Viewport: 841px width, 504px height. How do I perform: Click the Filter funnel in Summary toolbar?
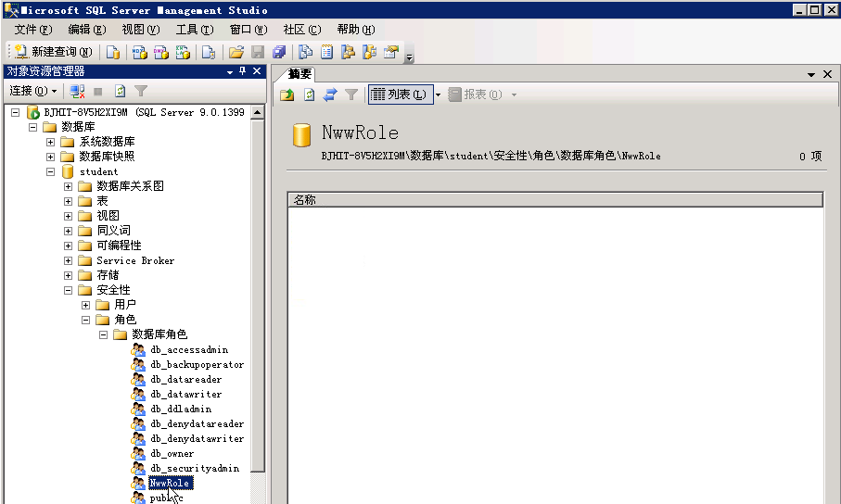pyautogui.click(x=351, y=94)
